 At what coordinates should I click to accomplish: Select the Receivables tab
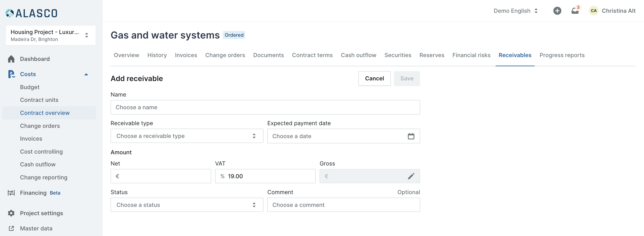pyautogui.click(x=515, y=55)
